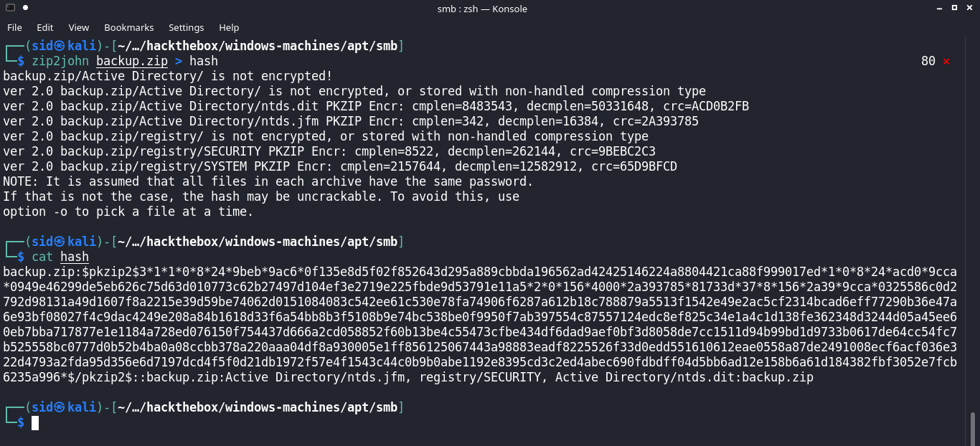
Task: Minimize the Konsole window
Action: coord(938,9)
